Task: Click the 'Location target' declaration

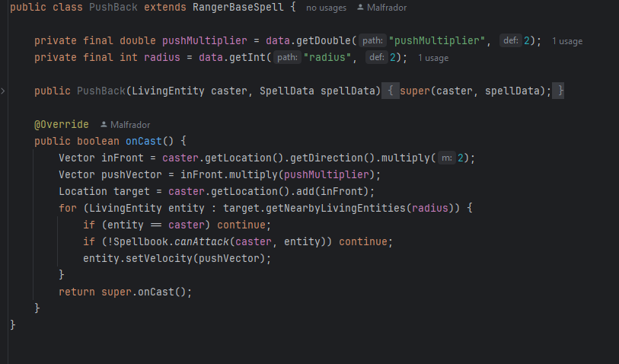Action: tap(104, 191)
